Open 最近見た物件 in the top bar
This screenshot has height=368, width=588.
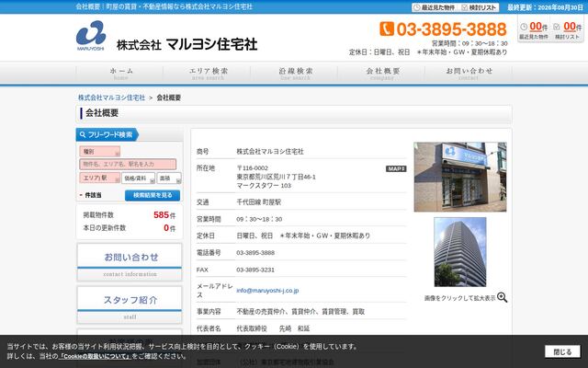point(434,7)
